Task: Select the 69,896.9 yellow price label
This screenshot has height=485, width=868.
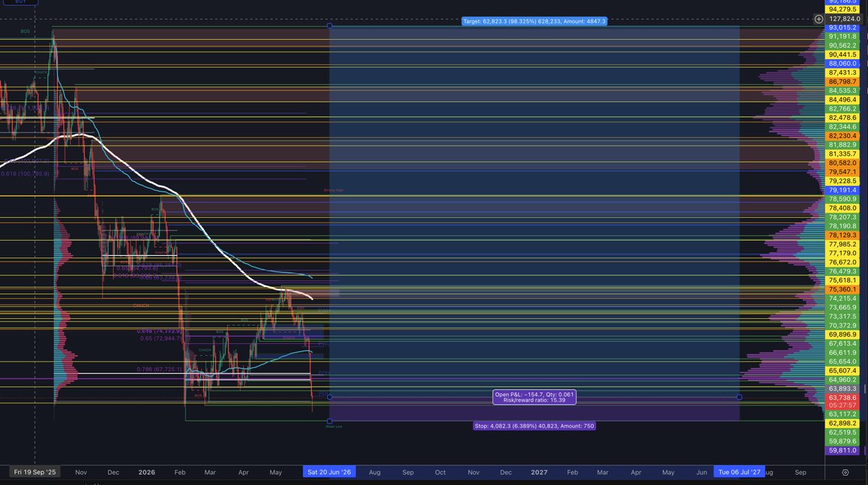Action: [x=843, y=335]
